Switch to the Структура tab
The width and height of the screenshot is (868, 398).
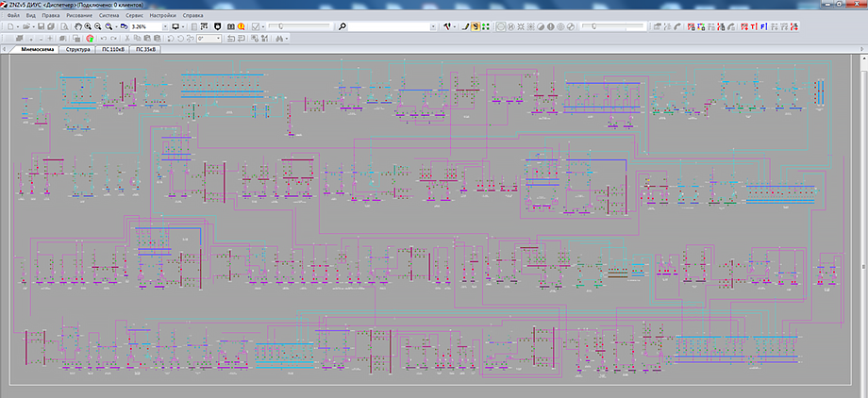coord(77,49)
